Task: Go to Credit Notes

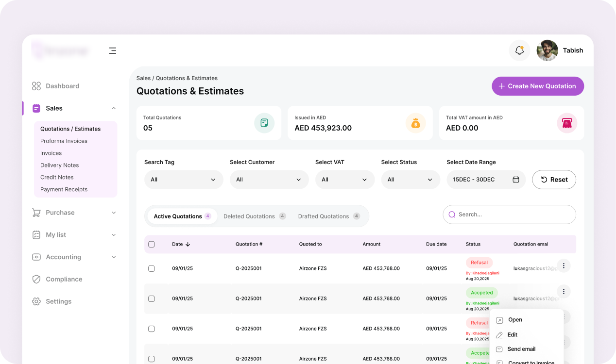Action: coord(57,177)
